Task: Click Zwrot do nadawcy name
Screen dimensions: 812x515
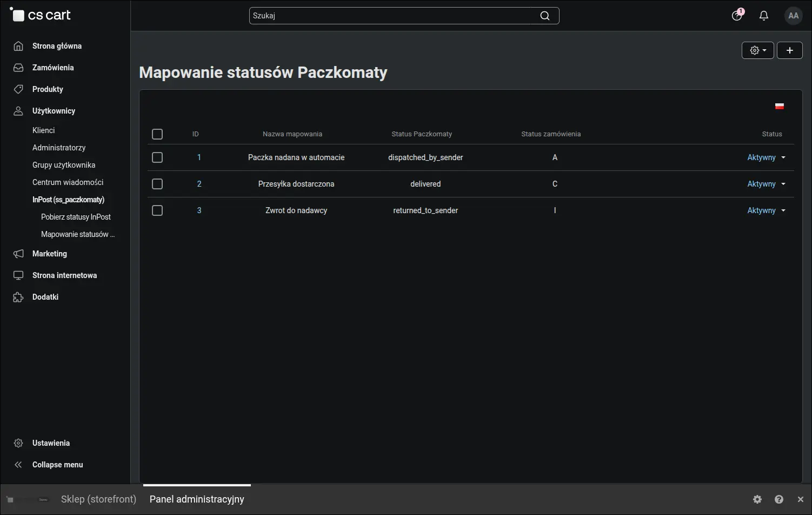Action: [296, 210]
